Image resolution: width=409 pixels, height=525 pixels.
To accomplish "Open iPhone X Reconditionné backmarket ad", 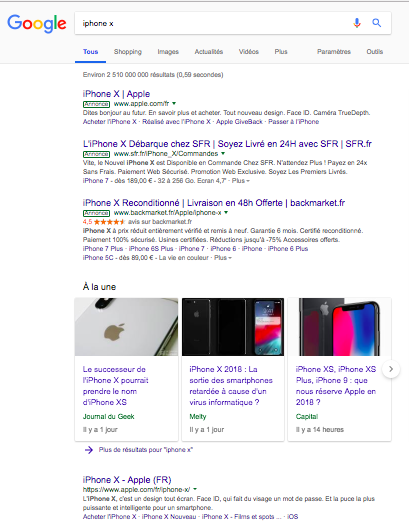I will [214, 203].
